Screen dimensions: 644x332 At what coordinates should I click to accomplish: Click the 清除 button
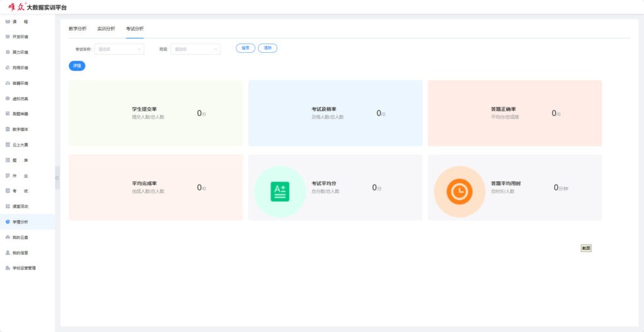pyautogui.click(x=267, y=48)
